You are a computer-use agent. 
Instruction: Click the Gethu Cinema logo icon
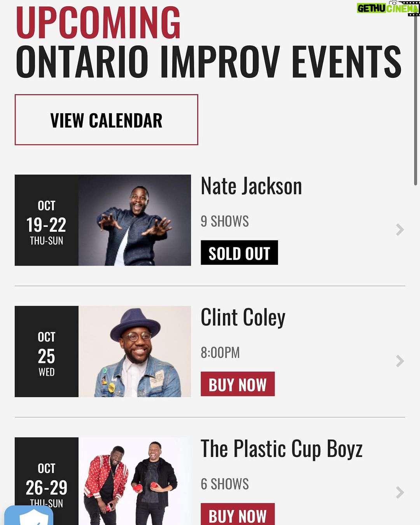click(x=388, y=8)
